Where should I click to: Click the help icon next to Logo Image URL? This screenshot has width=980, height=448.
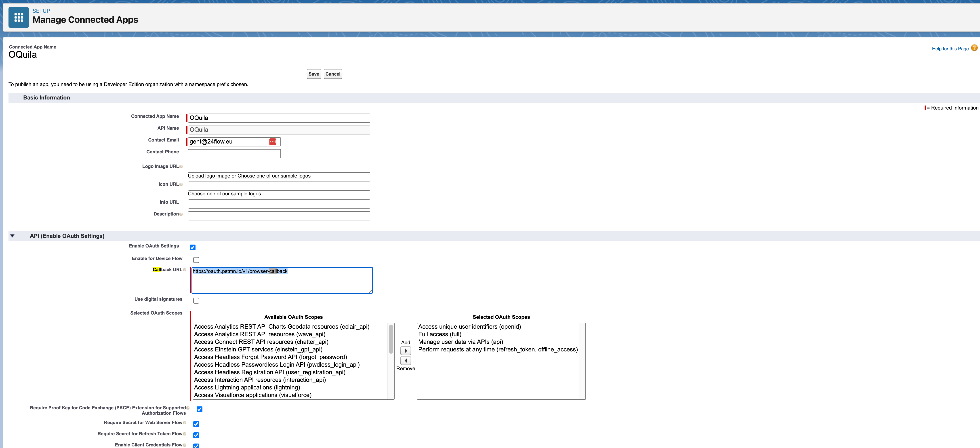[x=181, y=167]
